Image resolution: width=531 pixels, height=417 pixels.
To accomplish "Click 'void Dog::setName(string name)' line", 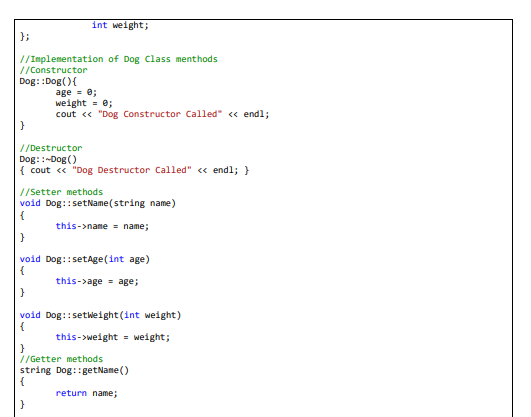I will tap(98, 203).
